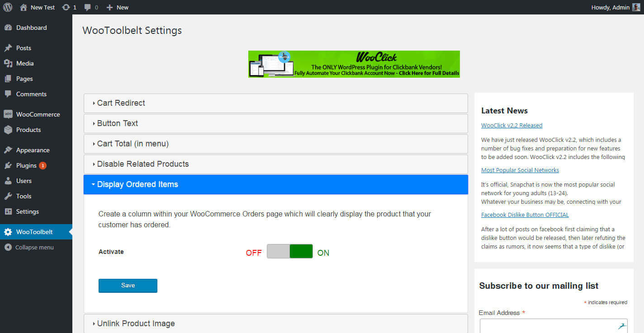The image size is (644, 333).
Task: Open the Tools menu label
Action: coord(24,196)
